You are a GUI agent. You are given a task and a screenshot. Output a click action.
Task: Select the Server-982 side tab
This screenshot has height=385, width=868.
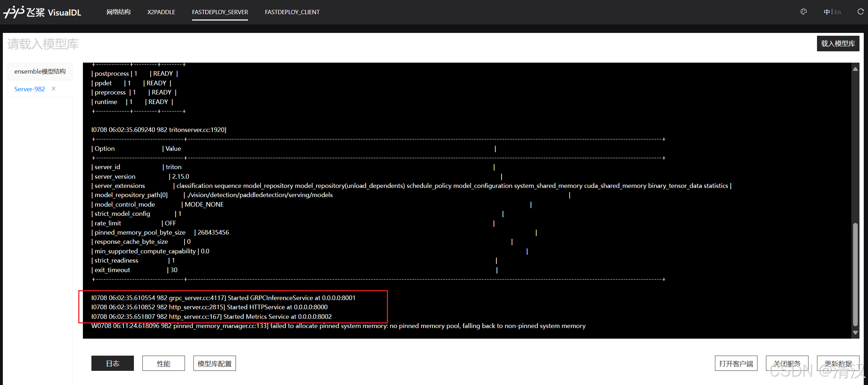[x=29, y=89]
